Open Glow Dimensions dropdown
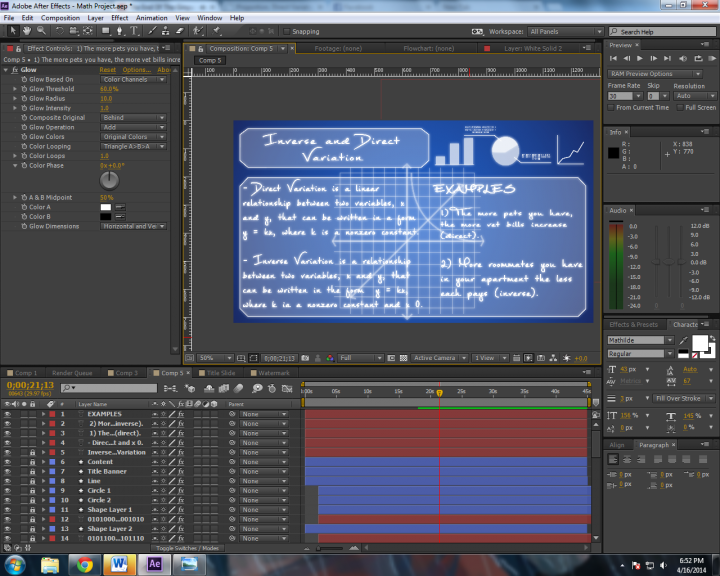This screenshot has height=576, width=720. (x=133, y=226)
